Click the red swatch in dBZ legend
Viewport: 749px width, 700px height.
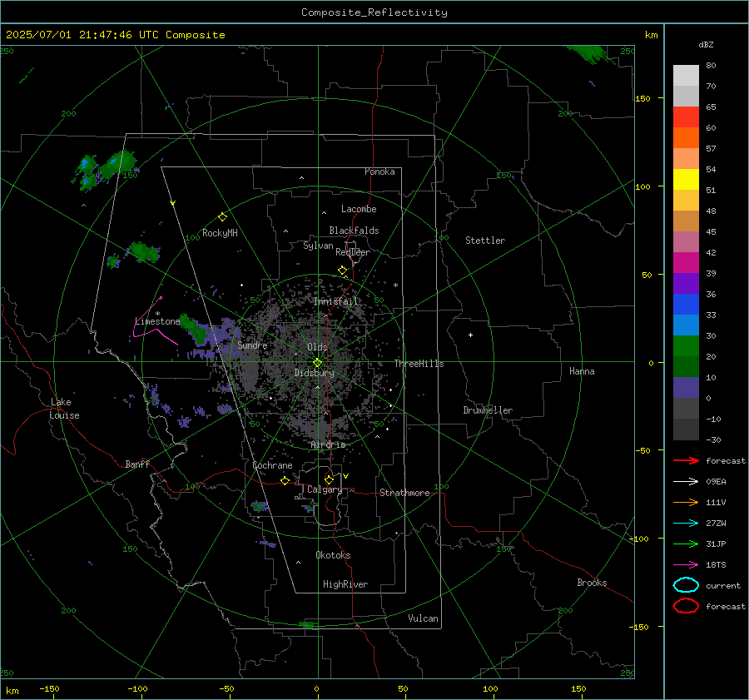coord(686,117)
